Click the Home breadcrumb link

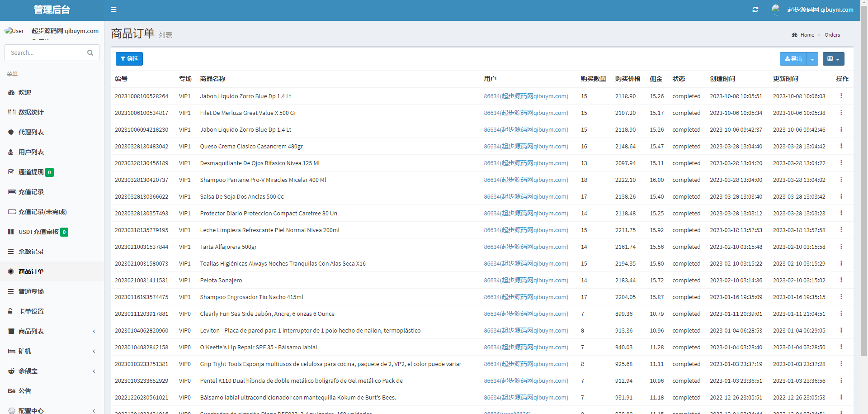coord(807,35)
